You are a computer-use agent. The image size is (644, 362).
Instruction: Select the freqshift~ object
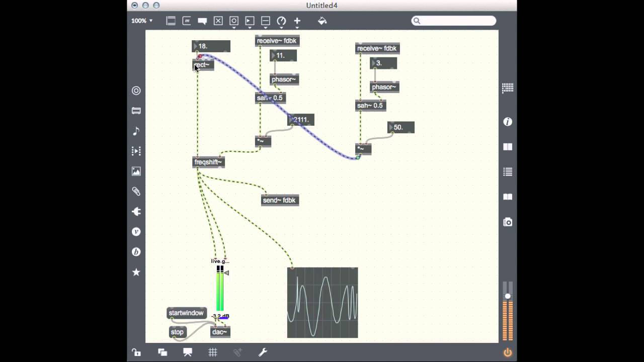coord(208,162)
